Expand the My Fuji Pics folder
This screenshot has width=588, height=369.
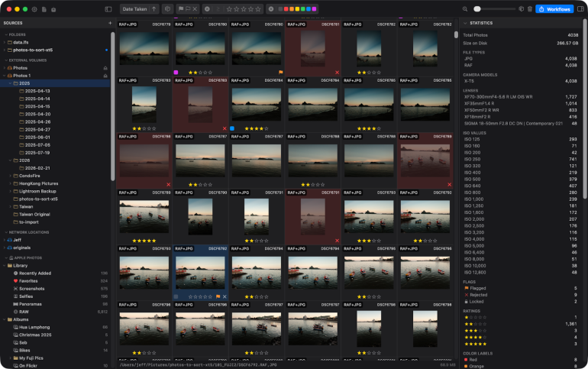tap(11, 358)
